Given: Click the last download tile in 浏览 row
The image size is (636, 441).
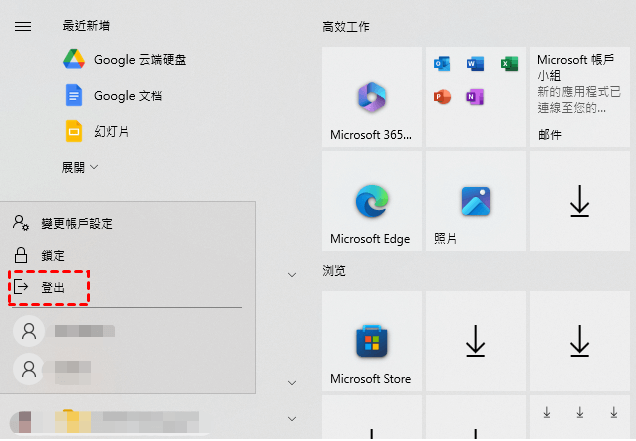Looking at the screenshot, I should click(580, 341).
